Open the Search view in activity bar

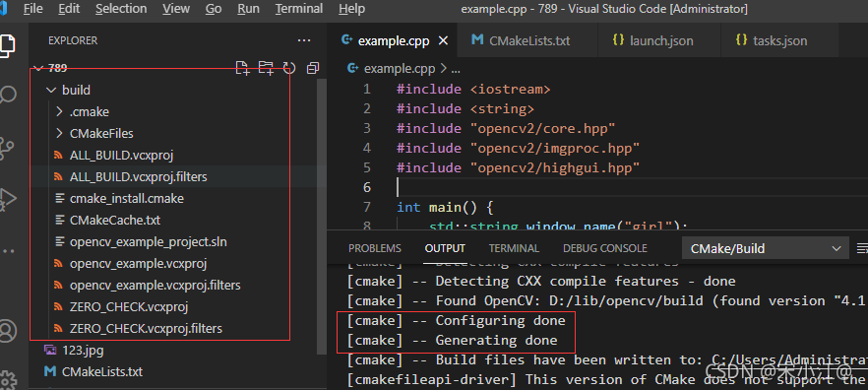tap(7, 95)
